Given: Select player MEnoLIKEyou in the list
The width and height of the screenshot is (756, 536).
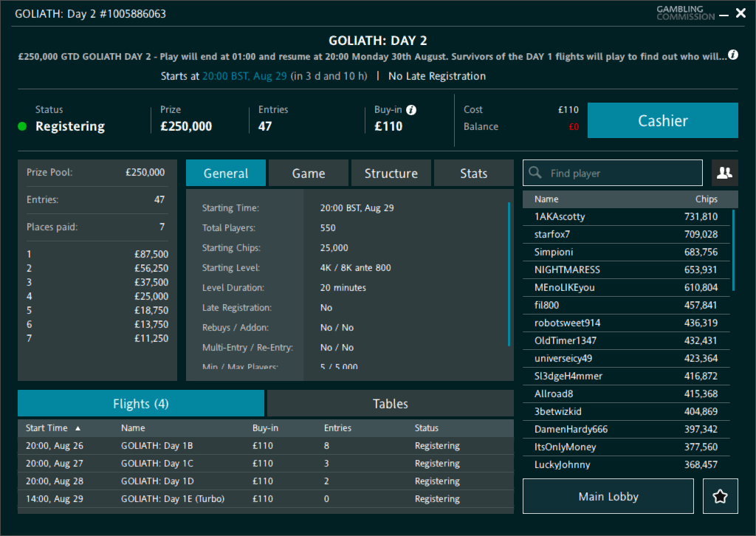Looking at the screenshot, I should tap(626, 288).
